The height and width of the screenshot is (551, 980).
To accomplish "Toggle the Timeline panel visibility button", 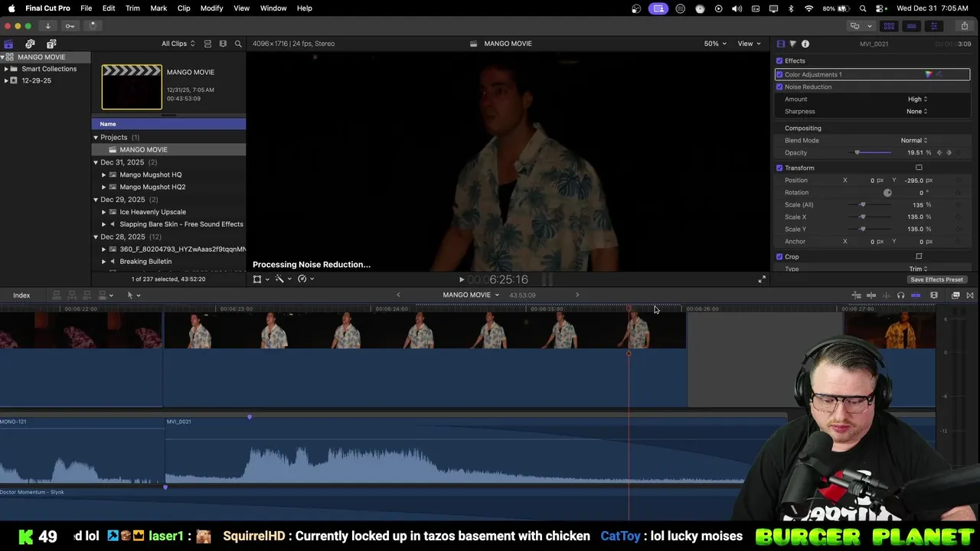I will 911,25.
